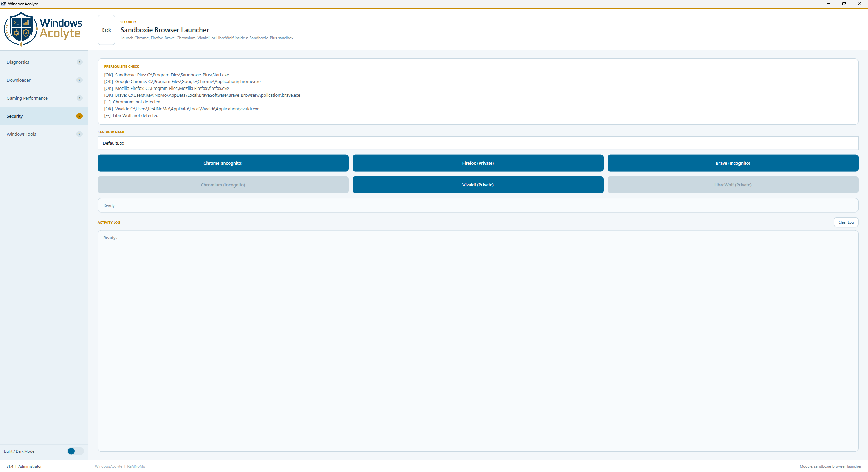Viewport: 868px width, 472px height.
Task: Click the Vivaldi vivaldi.exe path line
Action: tap(182, 109)
